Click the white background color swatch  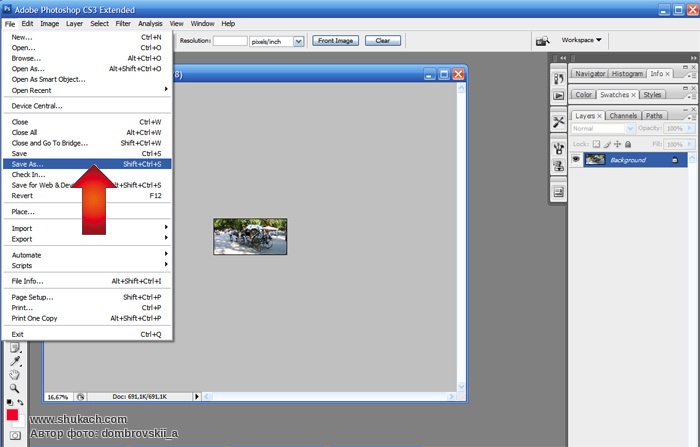pyautogui.click(x=21, y=422)
